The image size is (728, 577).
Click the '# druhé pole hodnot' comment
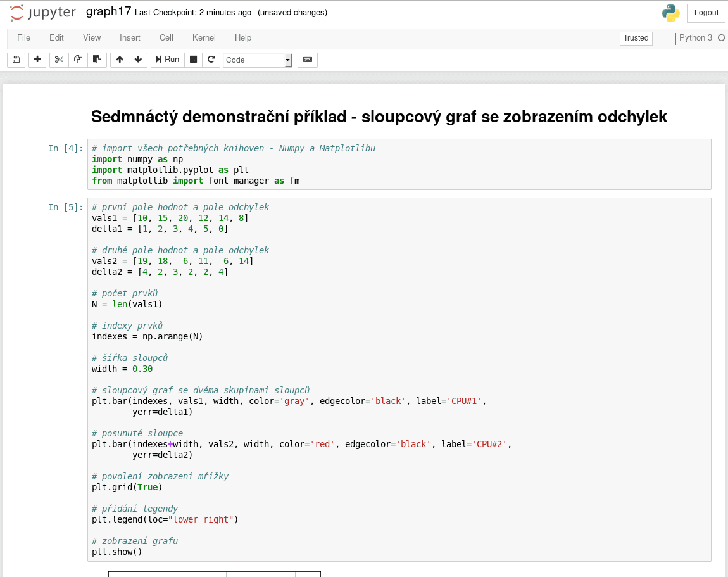point(180,250)
